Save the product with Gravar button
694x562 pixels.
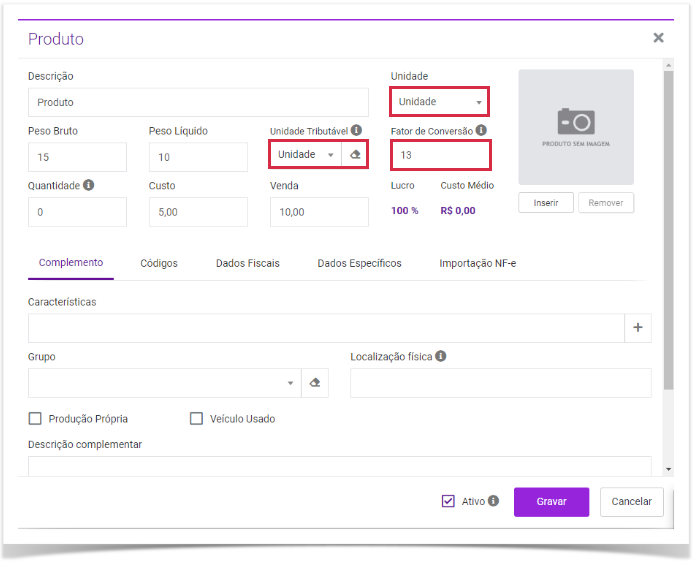551,502
